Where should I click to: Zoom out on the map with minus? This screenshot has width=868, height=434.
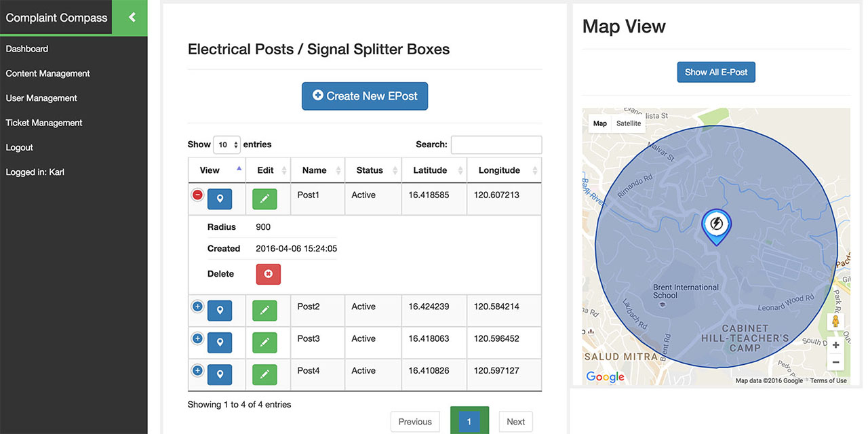tap(835, 362)
